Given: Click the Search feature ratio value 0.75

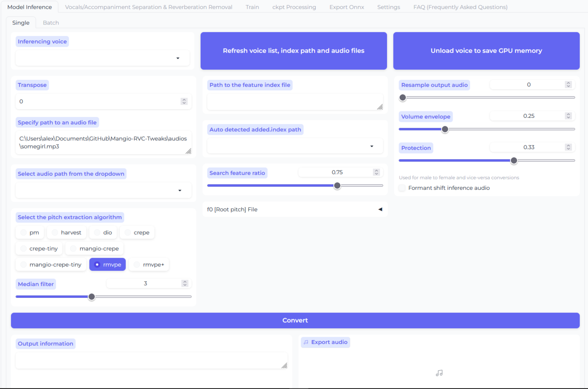Looking at the screenshot, I should coord(337,172).
